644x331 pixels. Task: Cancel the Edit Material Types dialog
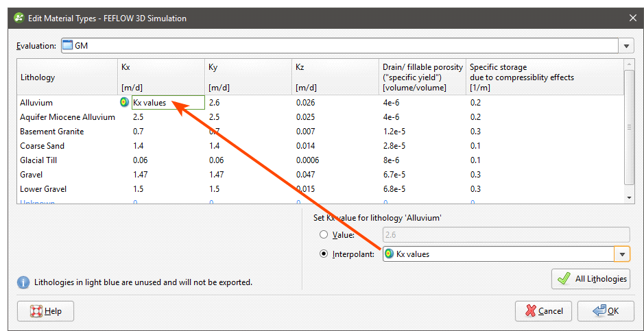[x=543, y=311]
